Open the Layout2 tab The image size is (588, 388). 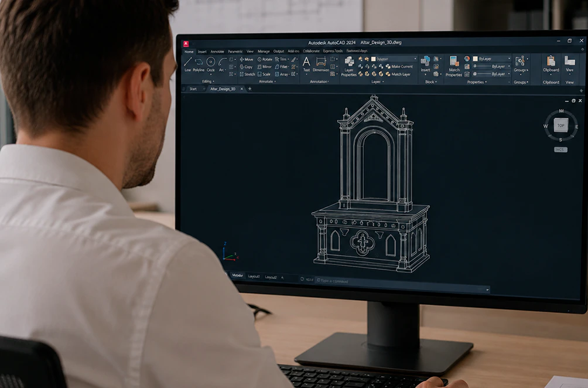click(271, 277)
